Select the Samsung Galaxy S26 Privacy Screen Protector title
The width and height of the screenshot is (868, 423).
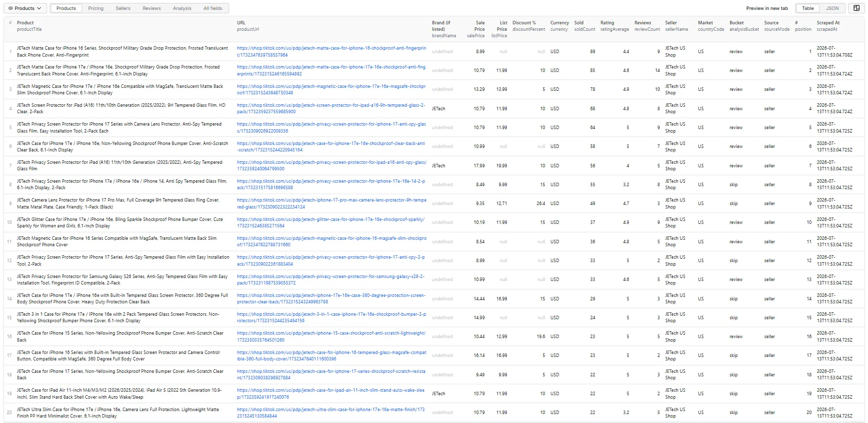[123, 280]
